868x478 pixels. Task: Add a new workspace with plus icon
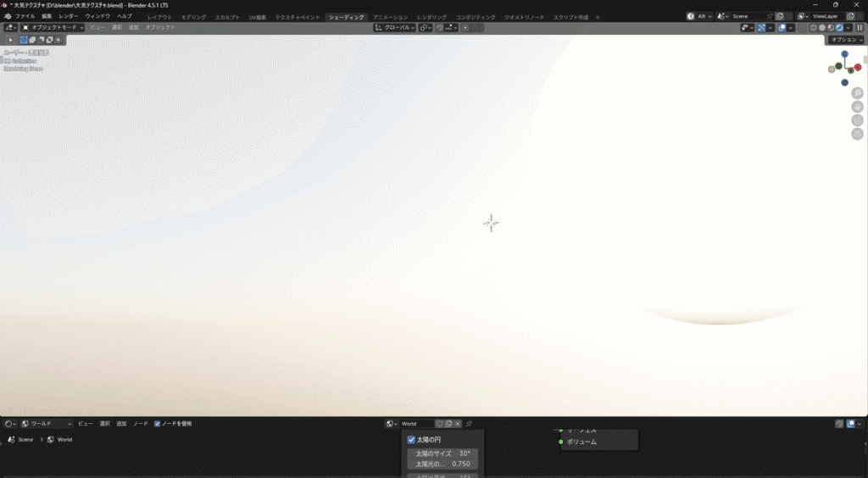click(598, 17)
